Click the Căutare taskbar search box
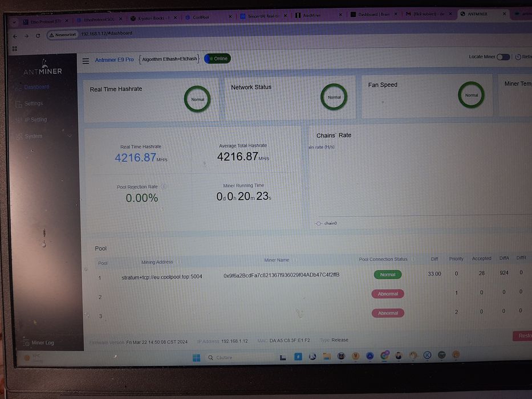The width and height of the screenshot is (532, 399). (x=240, y=357)
